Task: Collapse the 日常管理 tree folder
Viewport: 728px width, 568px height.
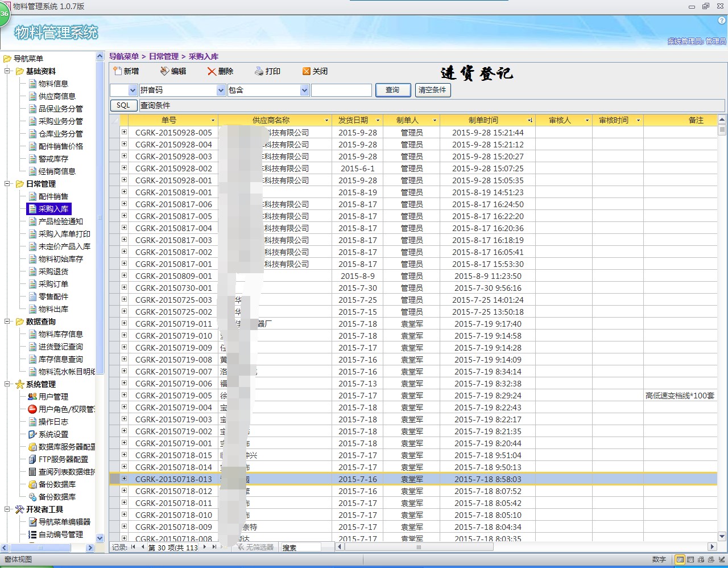Action: [x=8, y=184]
